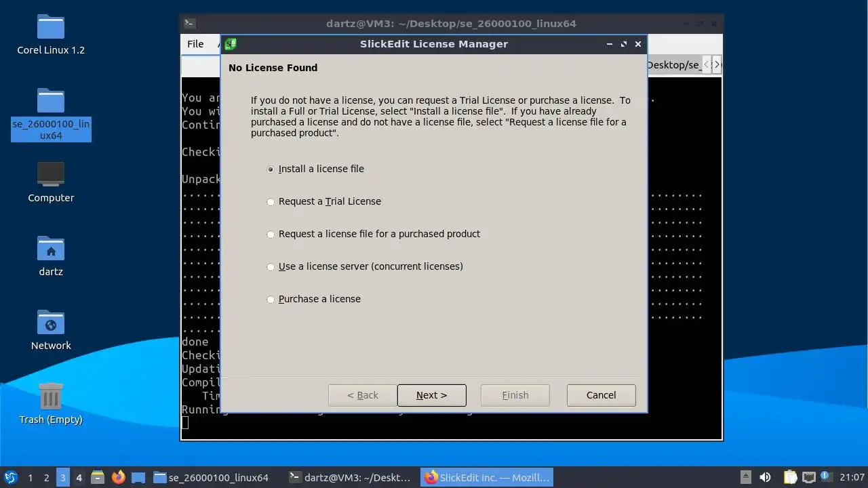Image resolution: width=868 pixels, height=488 pixels.
Task: Switch to workspace 3
Action: click(62, 478)
